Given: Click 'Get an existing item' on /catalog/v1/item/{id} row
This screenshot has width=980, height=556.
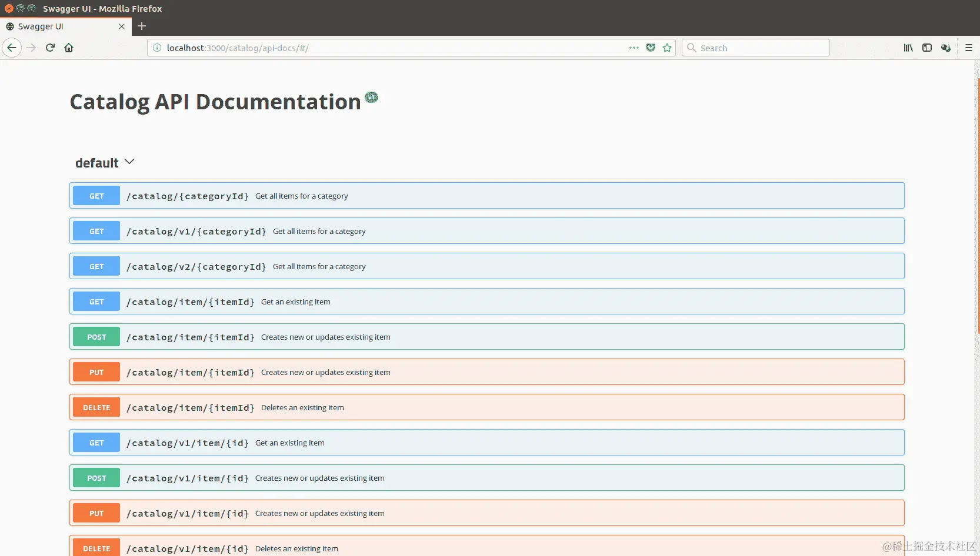Looking at the screenshot, I should point(290,443).
